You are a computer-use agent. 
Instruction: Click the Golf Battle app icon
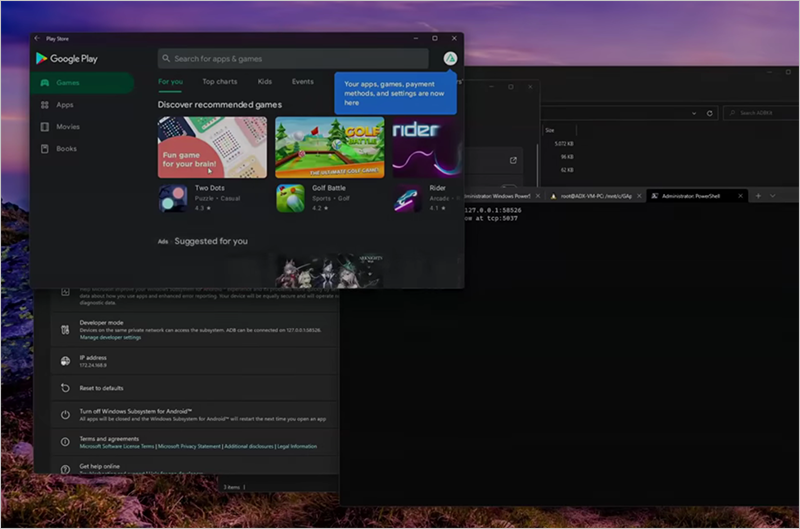click(x=291, y=198)
